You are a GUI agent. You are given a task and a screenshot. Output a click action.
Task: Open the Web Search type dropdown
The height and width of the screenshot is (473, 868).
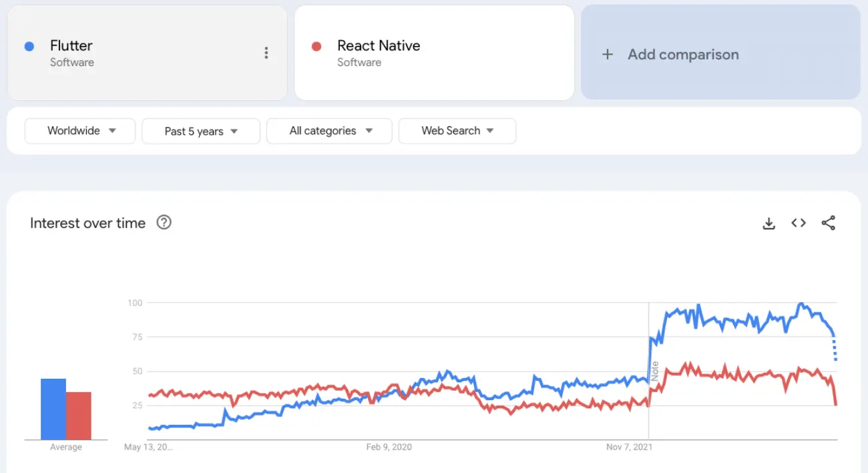point(457,131)
